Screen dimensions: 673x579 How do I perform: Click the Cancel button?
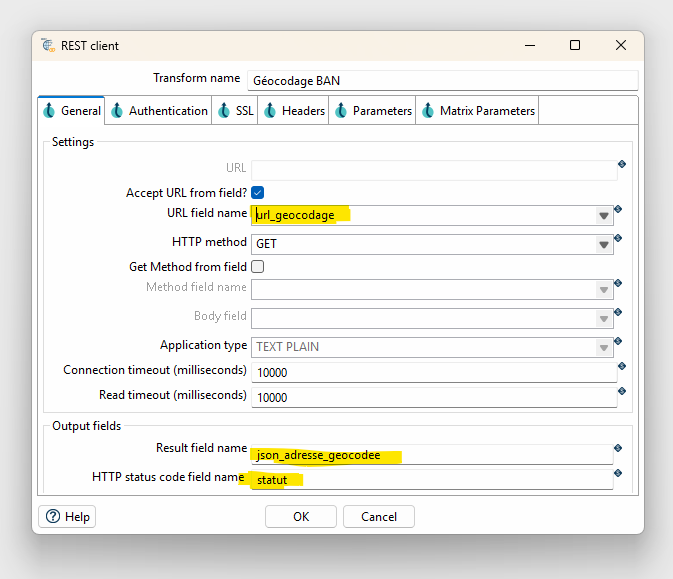[378, 517]
